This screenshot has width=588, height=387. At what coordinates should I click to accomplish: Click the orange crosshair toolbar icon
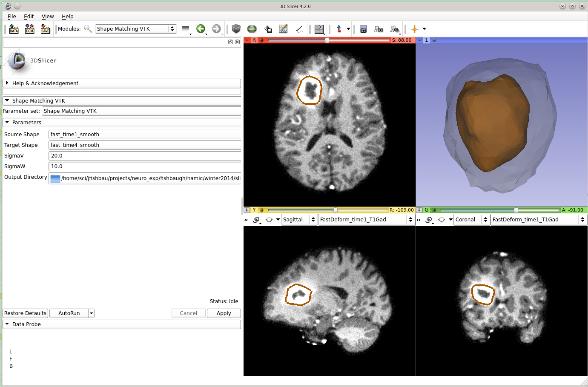click(x=414, y=29)
